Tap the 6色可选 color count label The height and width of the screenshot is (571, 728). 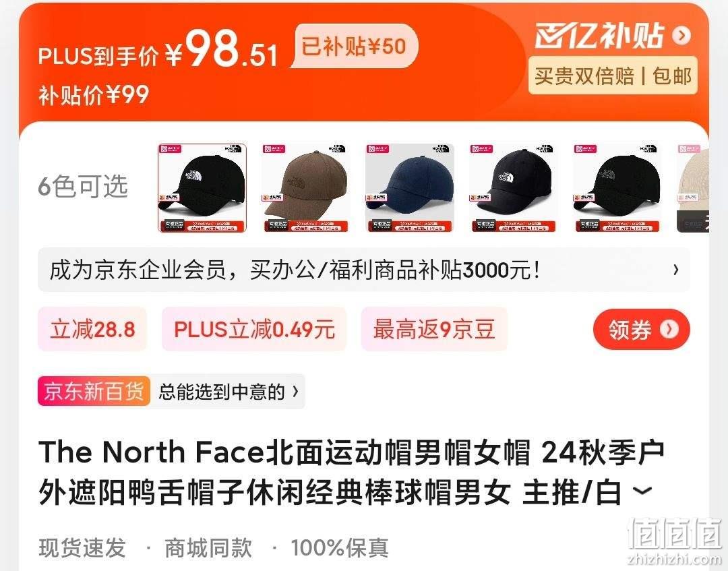(83, 186)
